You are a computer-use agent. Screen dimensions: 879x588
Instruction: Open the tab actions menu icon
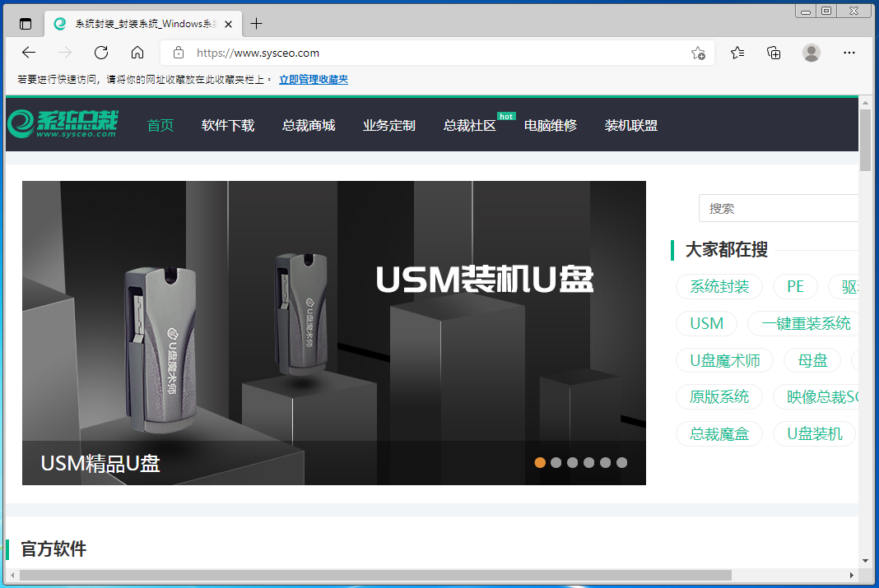(26, 24)
